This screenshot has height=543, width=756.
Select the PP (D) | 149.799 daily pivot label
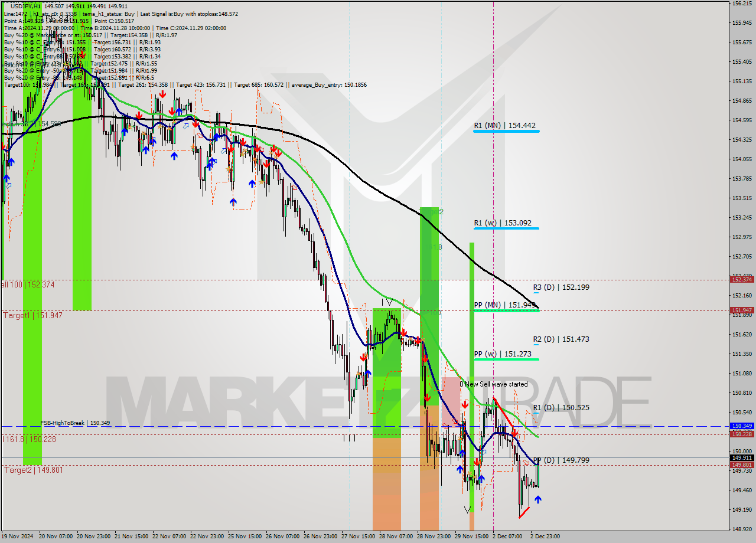click(x=561, y=460)
